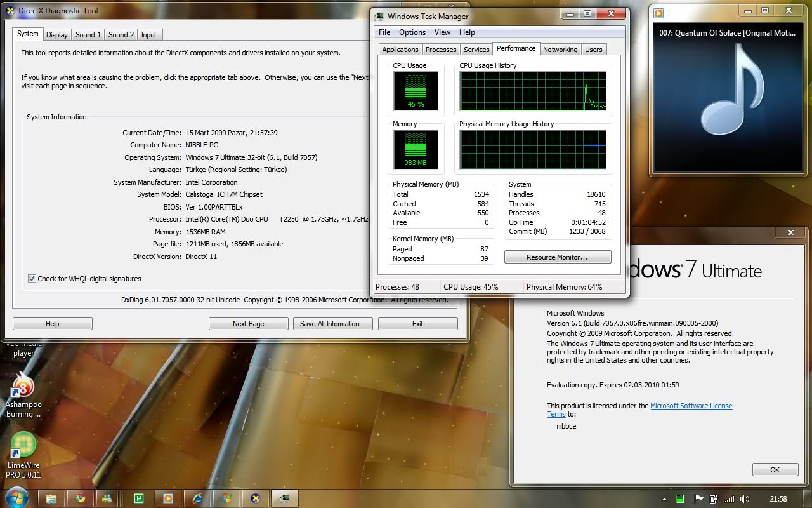Click 'Windows 7 Ultimate 32-bit (6.1, Build 7057)' text
This screenshot has width=812, height=508.
point(251,157)
